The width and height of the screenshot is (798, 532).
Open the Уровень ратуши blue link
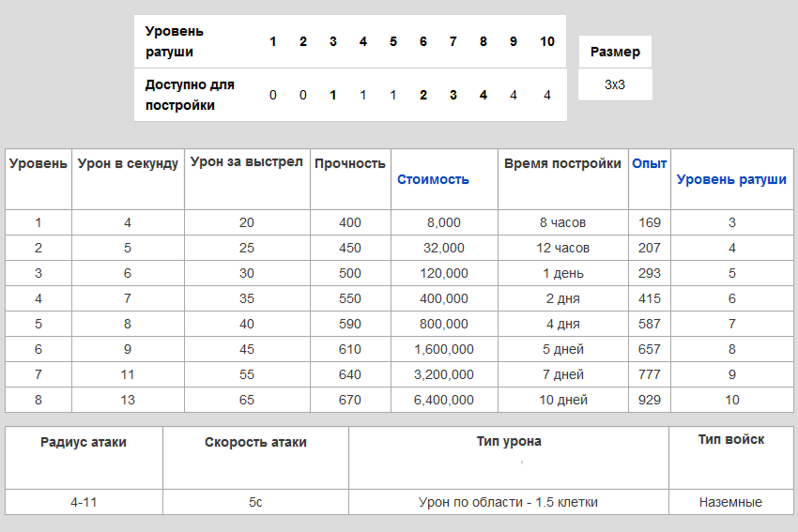pyautogui.click(x=731, y=179)
